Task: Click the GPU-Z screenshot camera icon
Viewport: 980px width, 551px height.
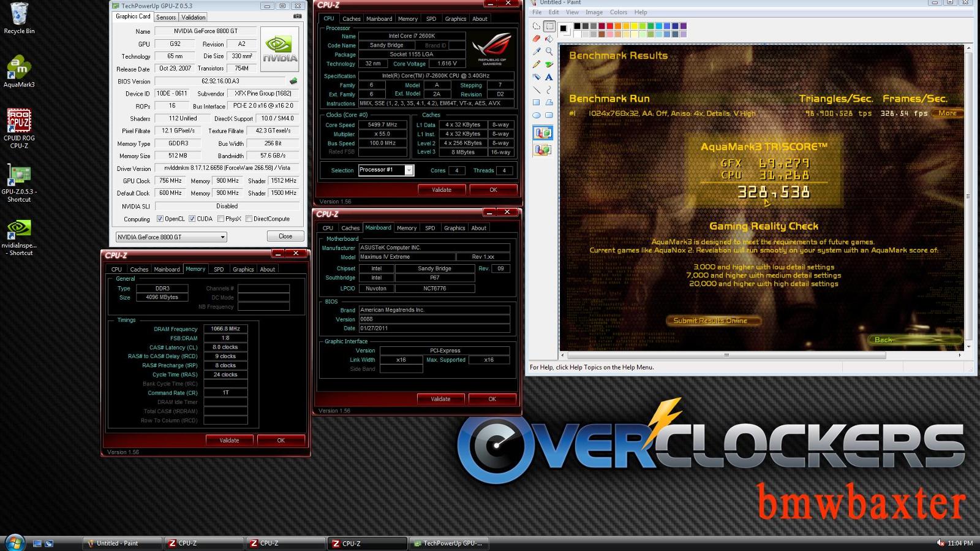Action: (298, 17)
